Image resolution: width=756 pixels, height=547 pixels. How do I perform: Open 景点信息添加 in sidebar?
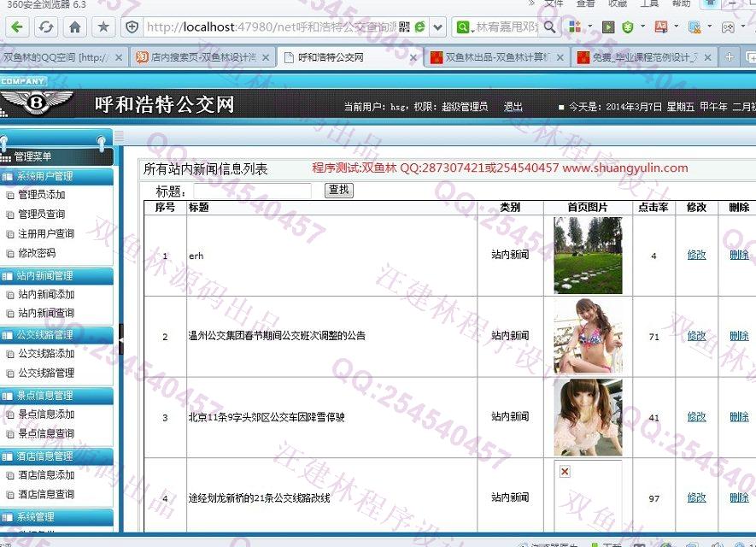point(46,415)
